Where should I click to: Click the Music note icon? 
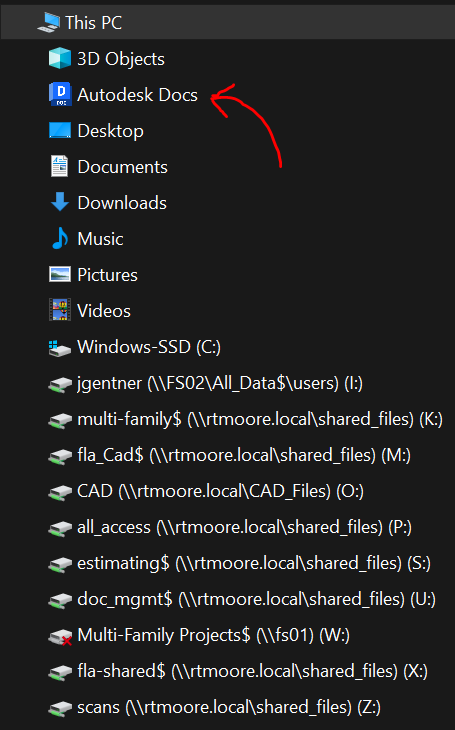pos(60,238)
